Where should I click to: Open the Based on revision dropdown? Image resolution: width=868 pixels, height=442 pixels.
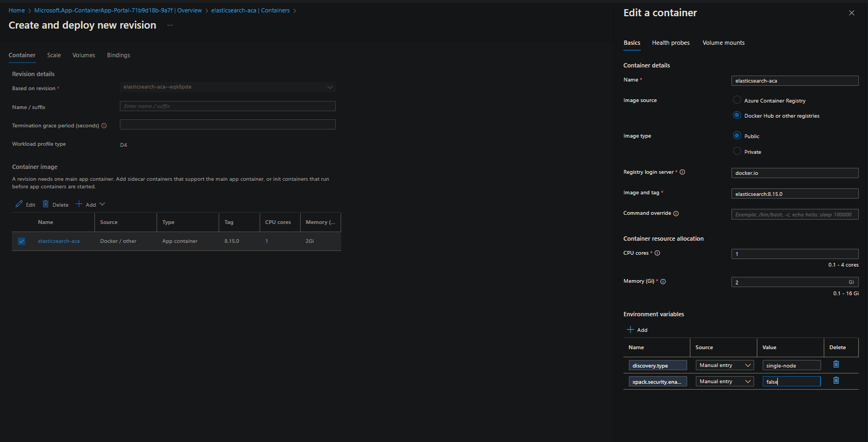(227, 87)
